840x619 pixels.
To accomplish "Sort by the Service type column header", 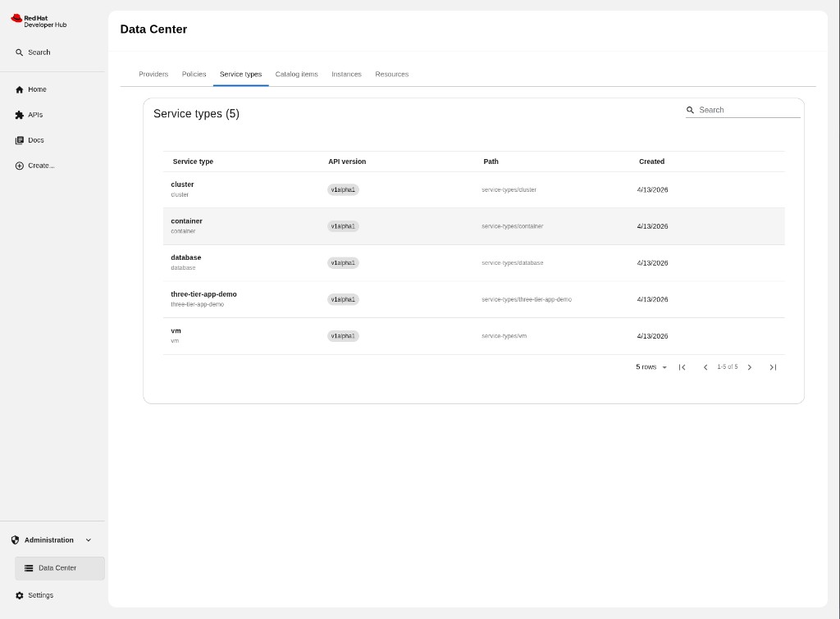I will [x=193, y=162].
